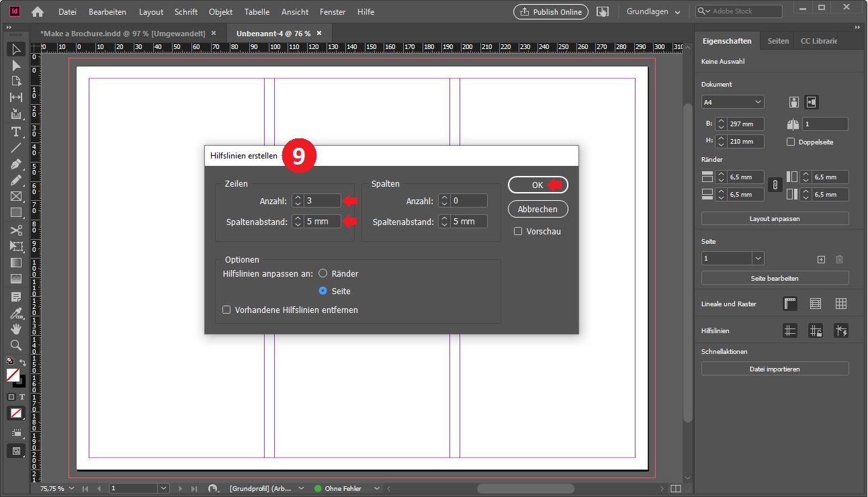Click the landscape orientation icon
Image resolution: width=868 pixels, height=497 pixels.
[x=812, y=102]
